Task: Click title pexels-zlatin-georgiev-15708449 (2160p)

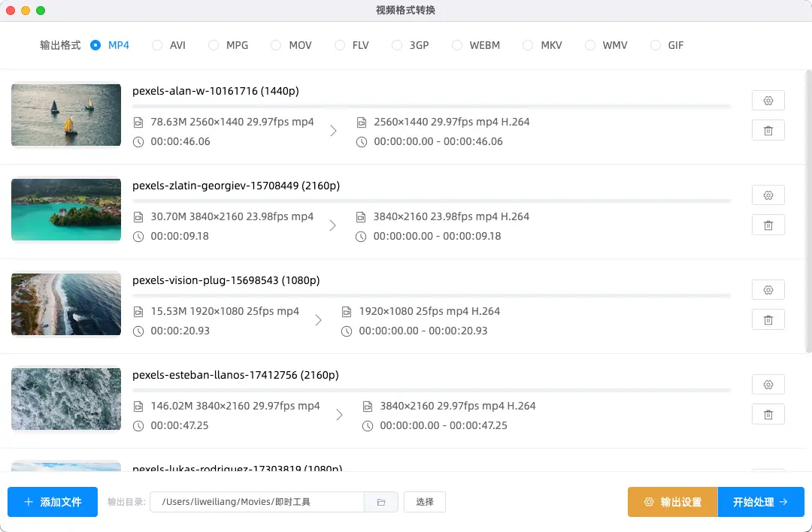Action: click(236, 186)
